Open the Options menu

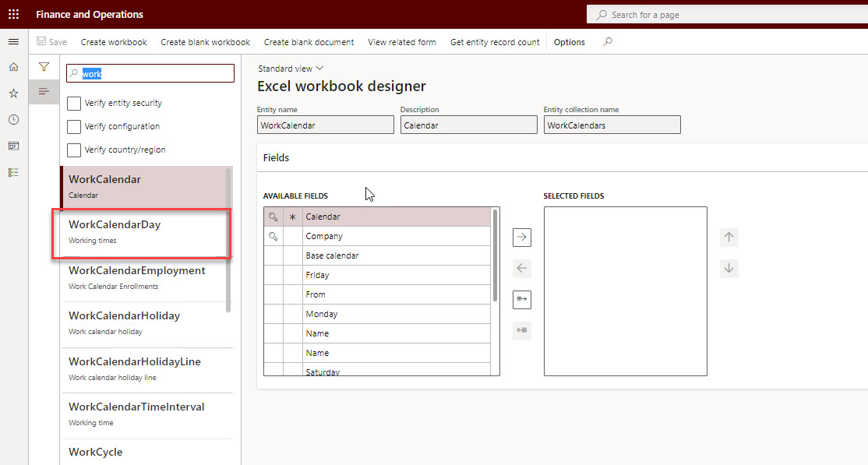tap(569, 42)
